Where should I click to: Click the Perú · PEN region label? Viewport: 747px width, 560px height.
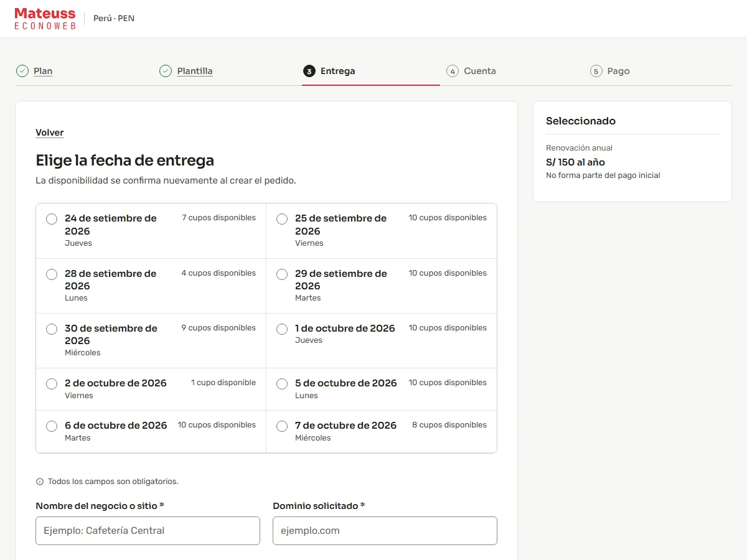(x=114, y=19)
